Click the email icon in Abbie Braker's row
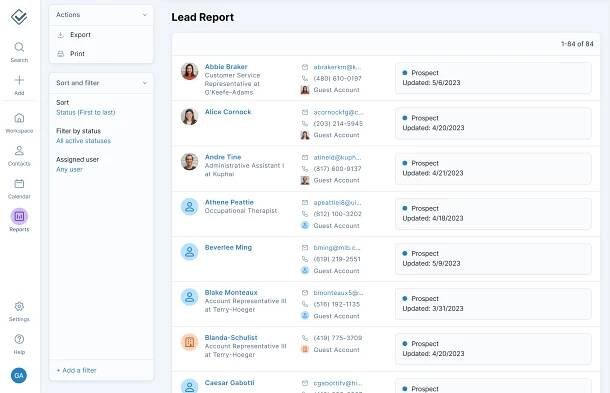610x393 pixels. click(x=305, y=67)
